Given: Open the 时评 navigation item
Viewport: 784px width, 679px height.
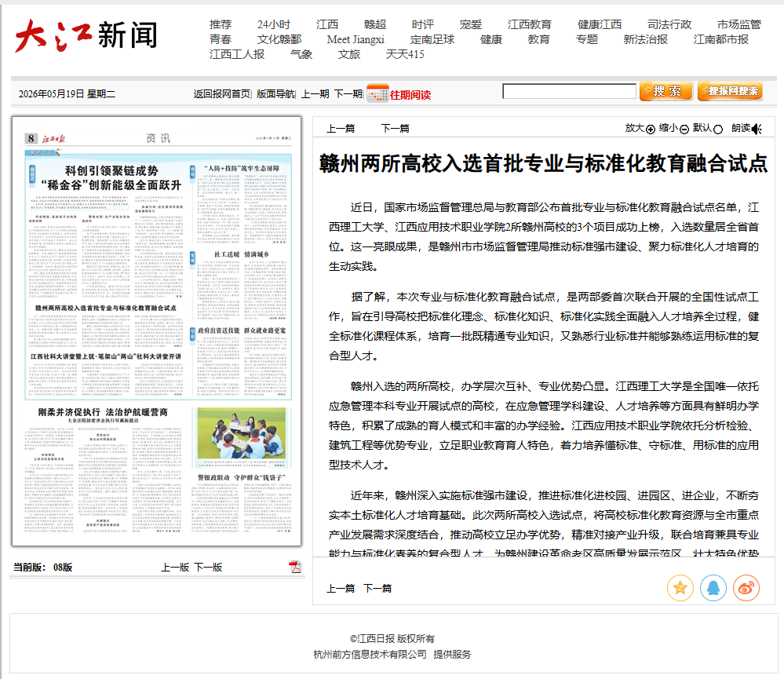Looking at the screenshot, I should (x=423, y=24).
